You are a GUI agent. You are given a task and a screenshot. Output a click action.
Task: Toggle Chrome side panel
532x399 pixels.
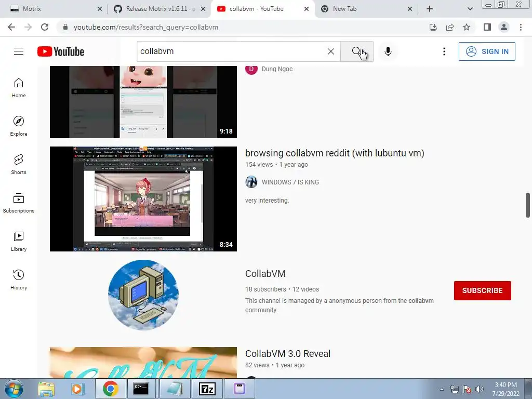pos(487,27)
